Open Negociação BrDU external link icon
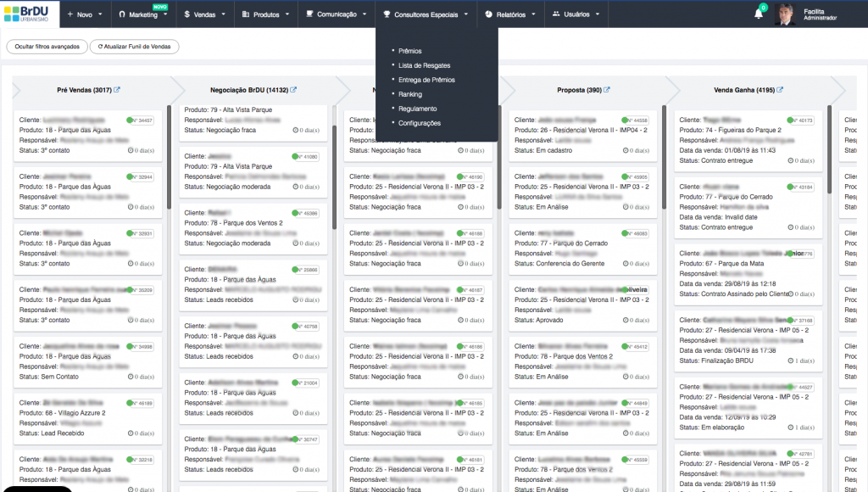Viewport: 868px width, 492px height. coord(293,90)
